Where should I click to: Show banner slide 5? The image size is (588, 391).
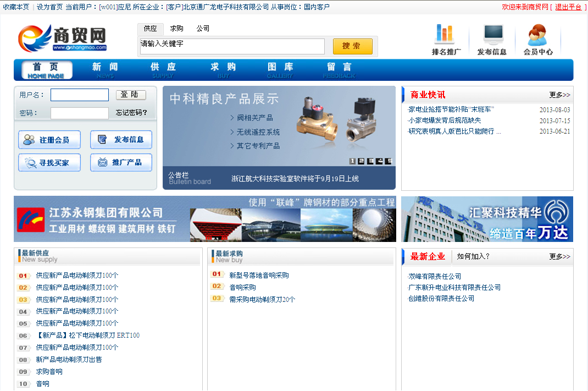[389, 161]
